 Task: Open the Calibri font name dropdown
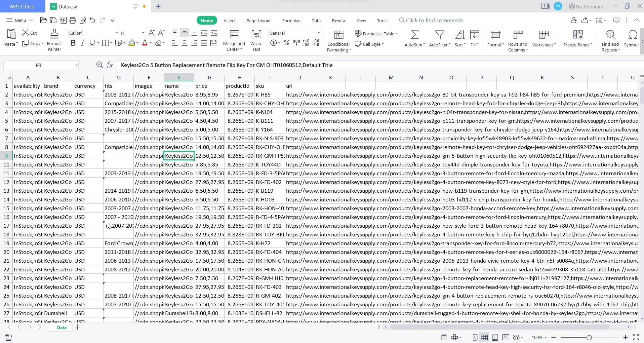(117, 33)
